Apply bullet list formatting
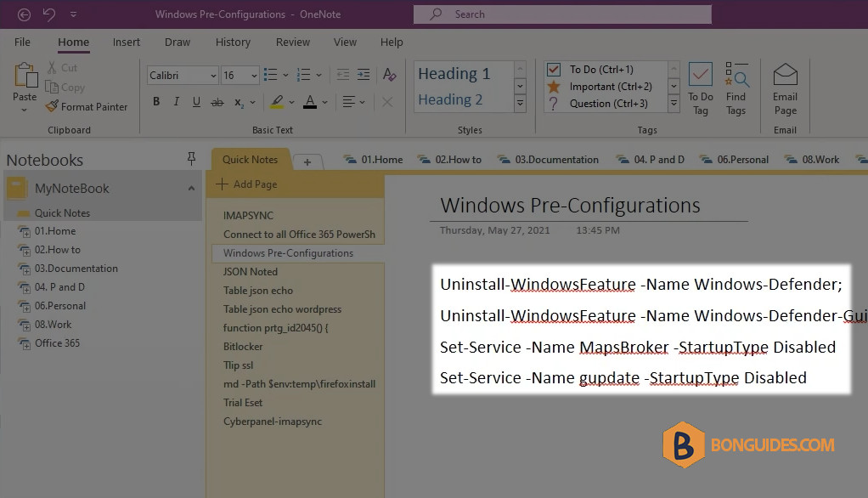 point(271,75)
